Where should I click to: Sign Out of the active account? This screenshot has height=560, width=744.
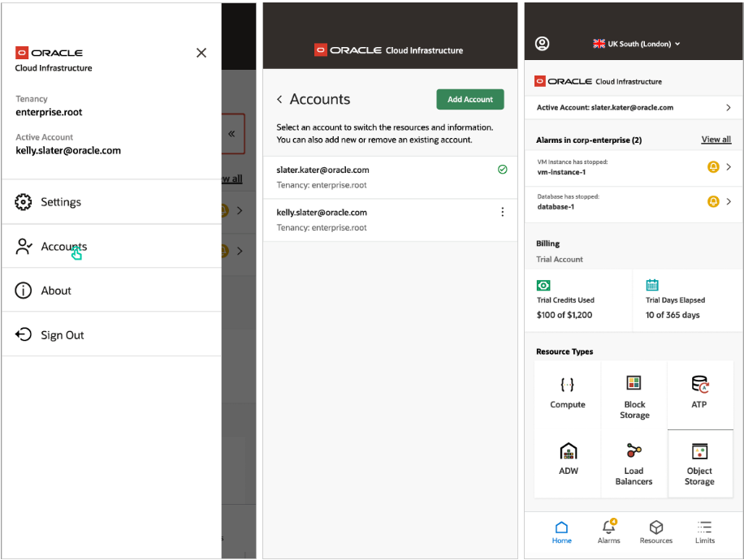[x=62, y=334]
